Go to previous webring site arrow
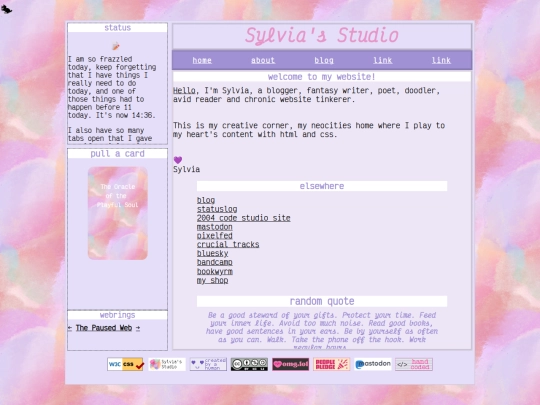540x405 pixels. click(70, 328)
